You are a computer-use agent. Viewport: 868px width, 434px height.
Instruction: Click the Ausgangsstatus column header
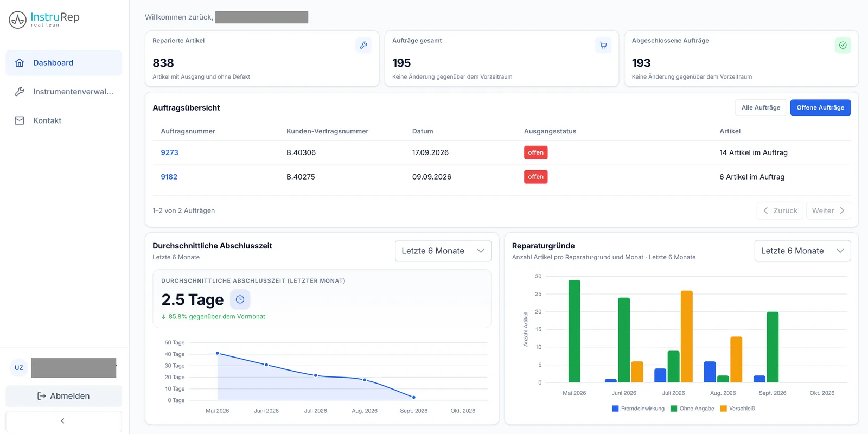pyautogui.click(x=550, y=131)
